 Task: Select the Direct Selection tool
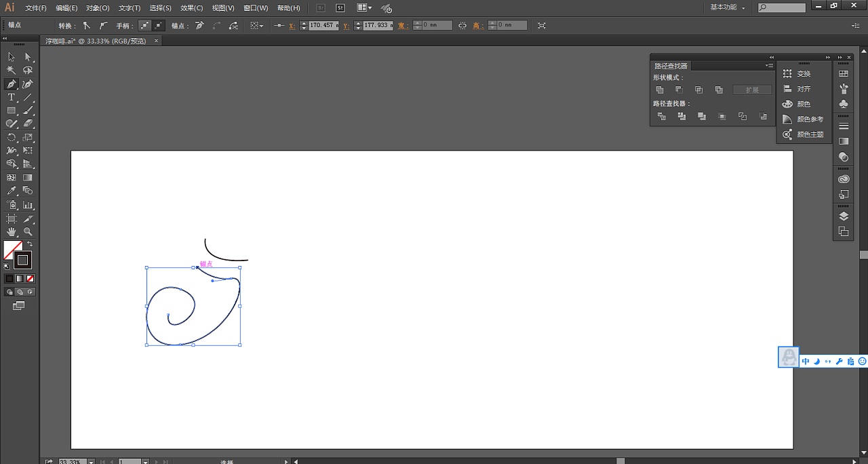click(28, 57)
